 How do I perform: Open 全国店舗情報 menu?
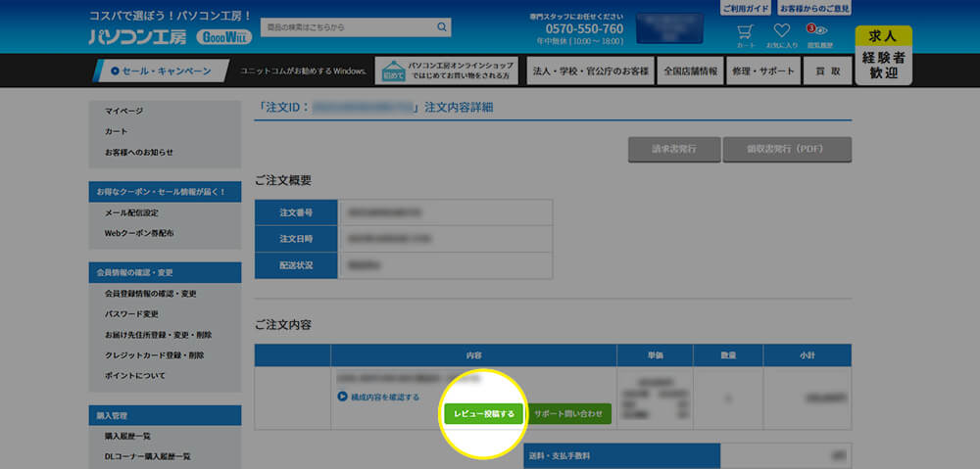[x=691, y=70]
